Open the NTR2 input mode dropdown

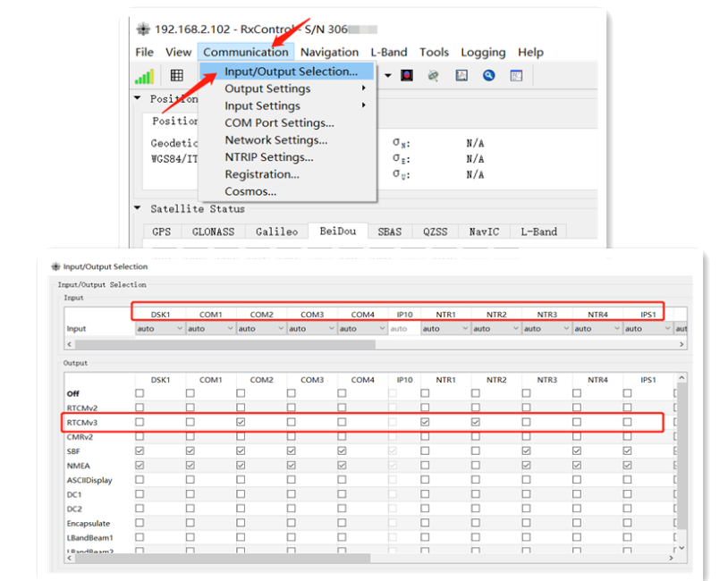(496, 329)
